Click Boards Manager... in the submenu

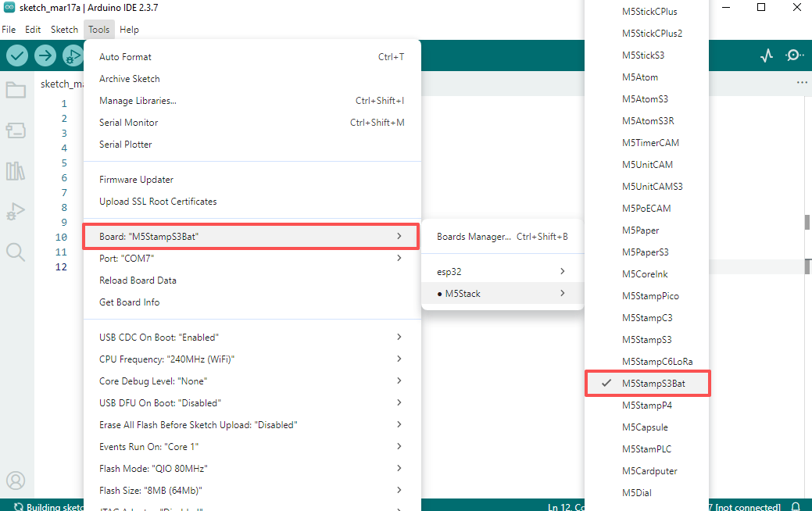(x=474, y=237)
